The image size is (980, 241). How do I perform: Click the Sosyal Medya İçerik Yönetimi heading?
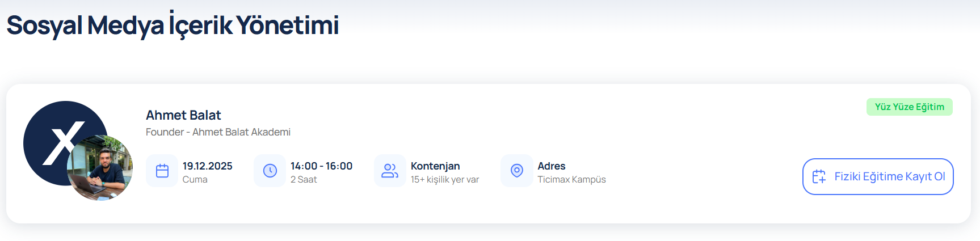173,26
